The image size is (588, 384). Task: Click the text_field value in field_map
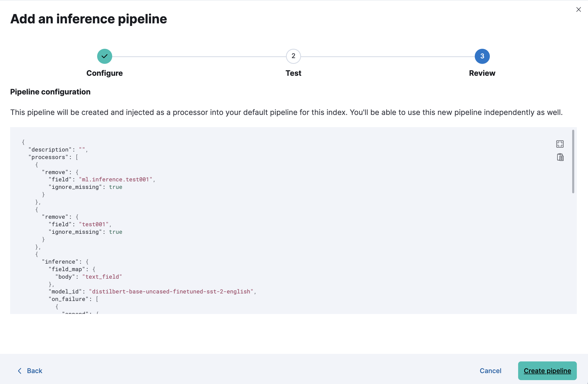(x=102, y=277)
